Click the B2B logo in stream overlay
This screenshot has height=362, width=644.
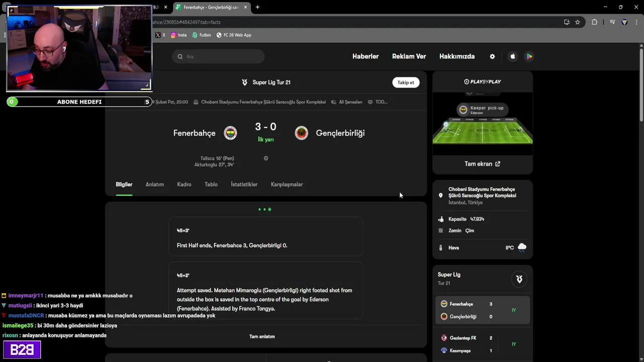[22, 350]
